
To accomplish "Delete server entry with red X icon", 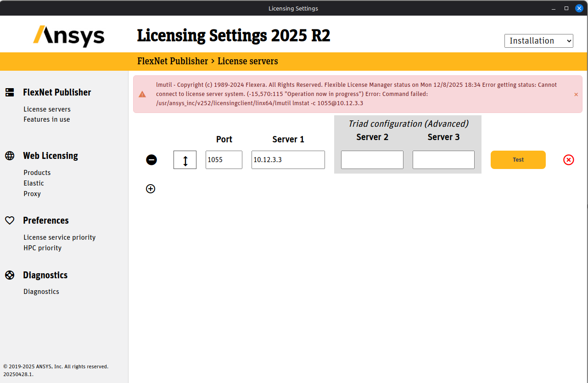I will pyautogui.click(x=569, y=160).
